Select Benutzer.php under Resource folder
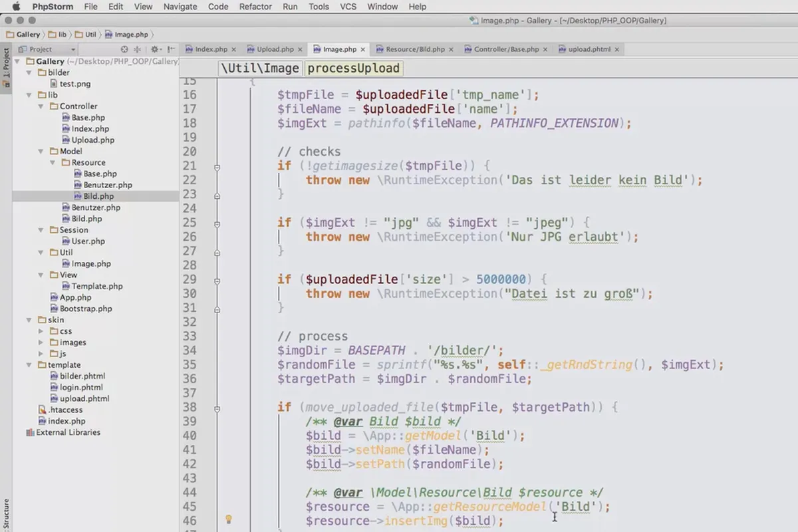 tap(108, 185)
